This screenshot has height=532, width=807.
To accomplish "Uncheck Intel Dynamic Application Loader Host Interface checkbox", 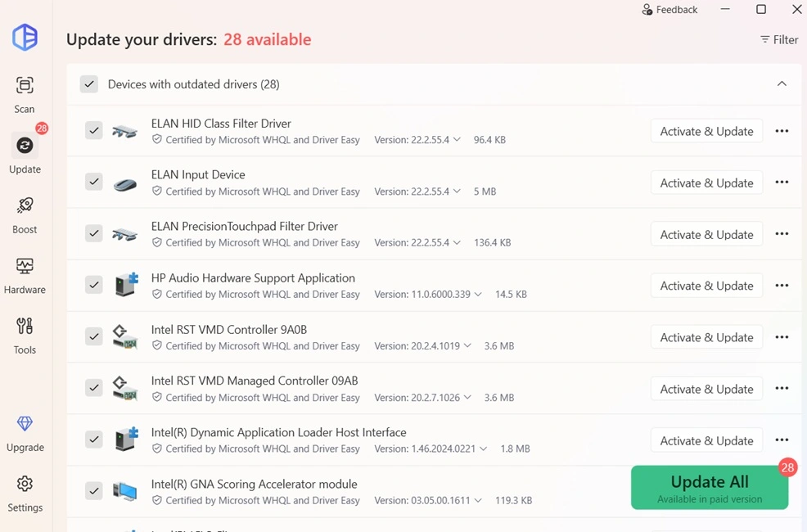I will point(93,440).
